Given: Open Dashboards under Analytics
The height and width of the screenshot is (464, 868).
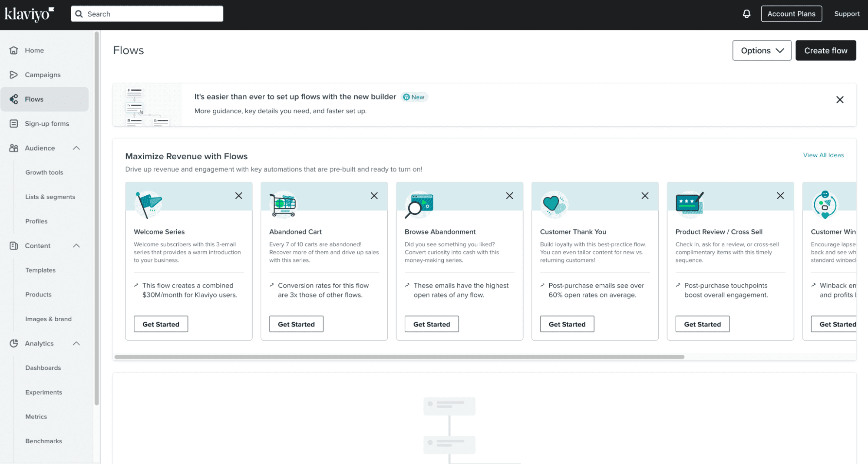Looking at the screenshot, I should [43, 368].
